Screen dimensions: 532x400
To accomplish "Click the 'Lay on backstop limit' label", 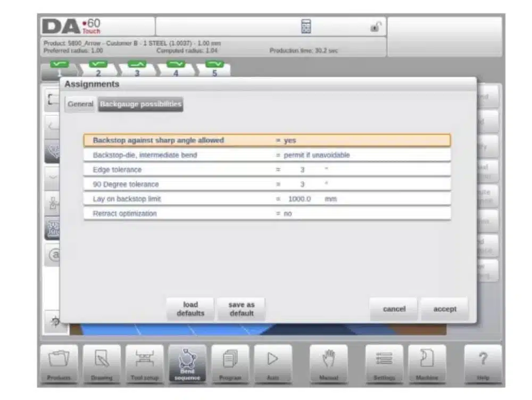I will pyautogui.click(x=127, y=199).
